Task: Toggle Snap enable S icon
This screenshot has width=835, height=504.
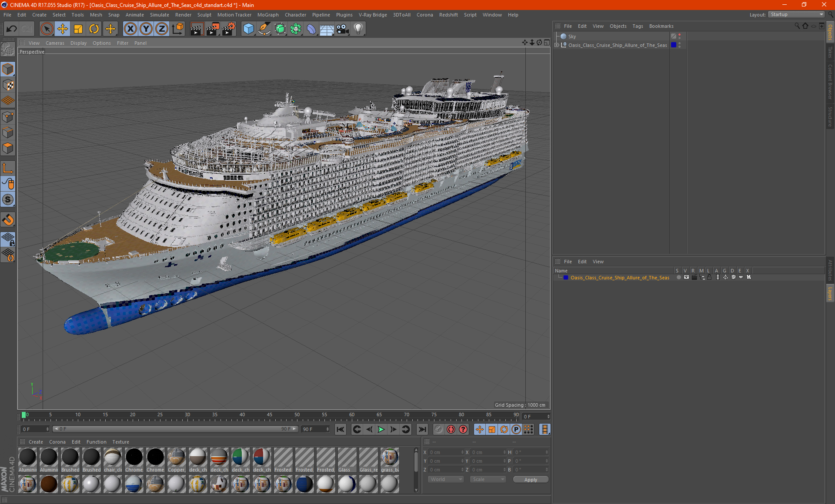Action: (8, 200)
